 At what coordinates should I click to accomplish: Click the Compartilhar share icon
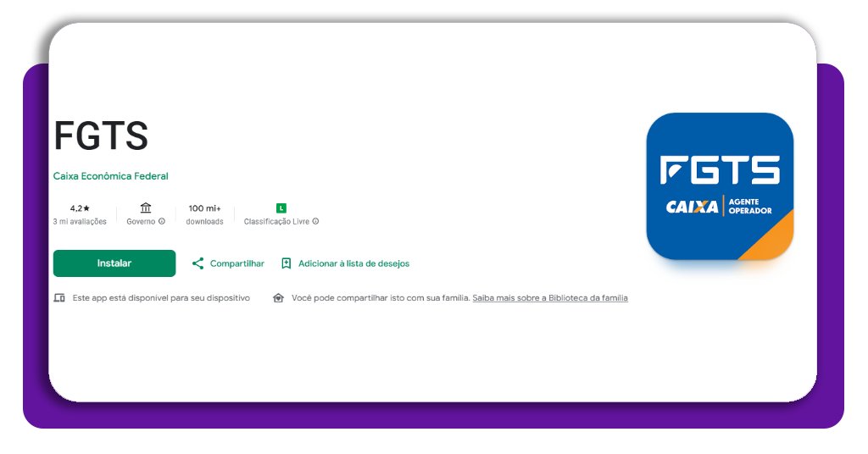(x=198, y=263)
